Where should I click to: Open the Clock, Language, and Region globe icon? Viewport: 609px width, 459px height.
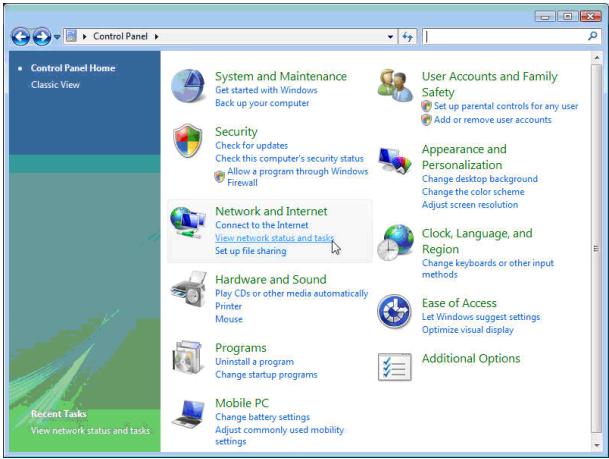point(395,242)
